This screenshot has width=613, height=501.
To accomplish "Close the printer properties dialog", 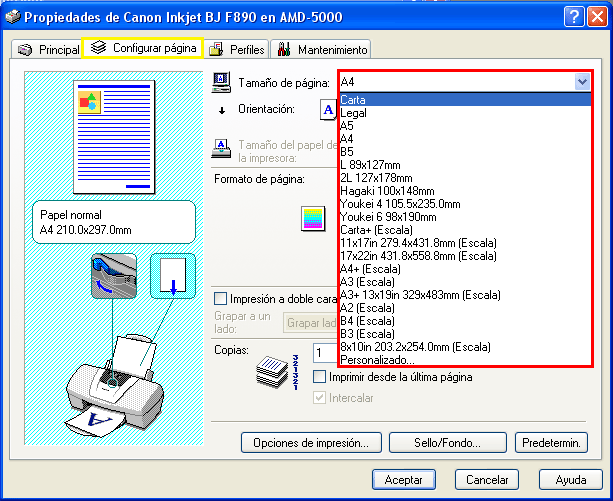I will [x=598, y=17].
